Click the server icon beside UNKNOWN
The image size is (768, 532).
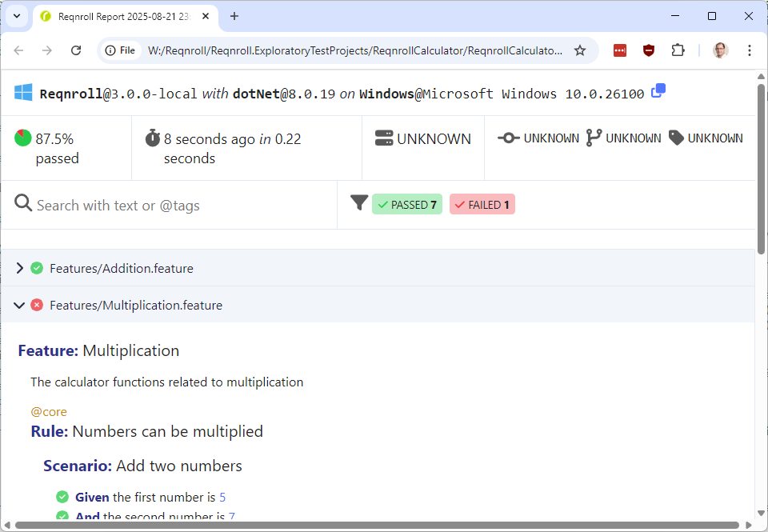pos(384,138)
